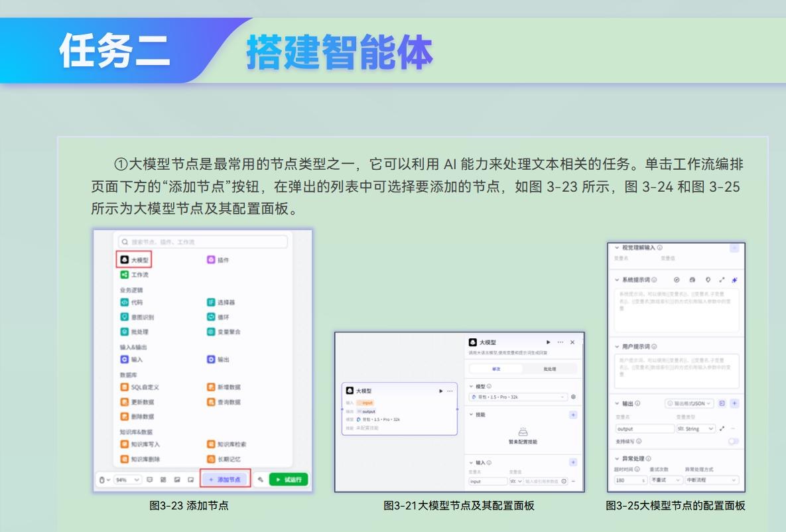Select the 意图识别 intent recognition node
Screen dimensions: 786x532
[137, 317]
